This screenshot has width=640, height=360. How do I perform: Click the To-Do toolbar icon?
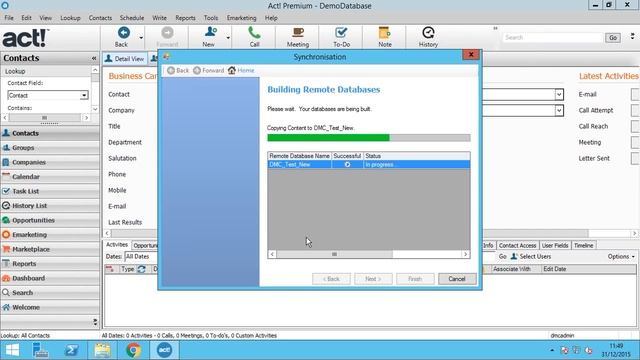[x=341, y=33]
